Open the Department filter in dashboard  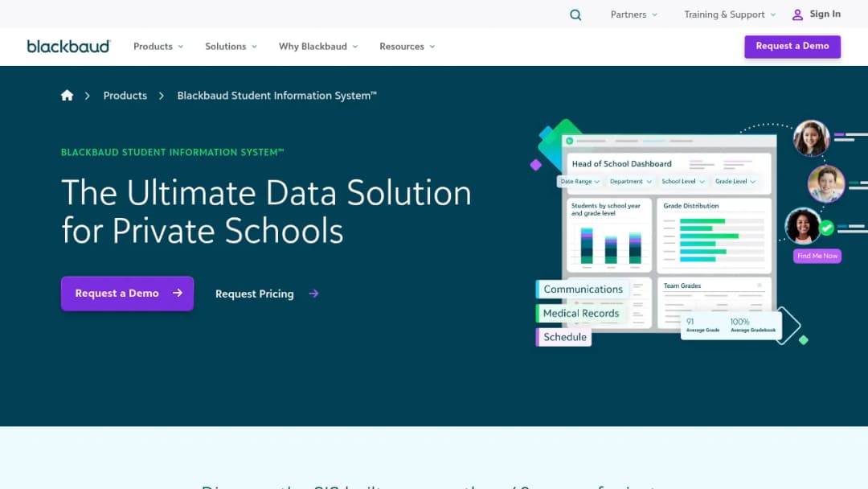[631, 182]
